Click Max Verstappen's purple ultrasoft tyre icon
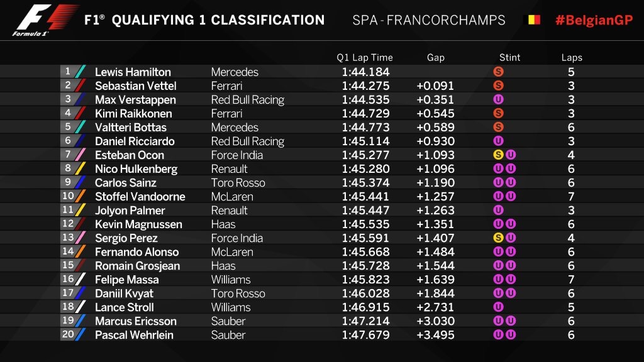 (x=498, y=99)
